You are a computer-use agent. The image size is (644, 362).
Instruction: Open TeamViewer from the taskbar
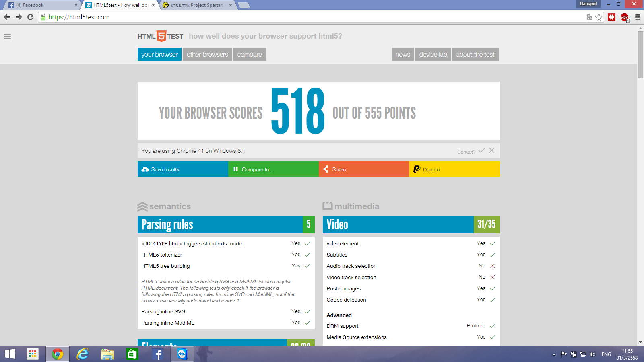(182, 354)
